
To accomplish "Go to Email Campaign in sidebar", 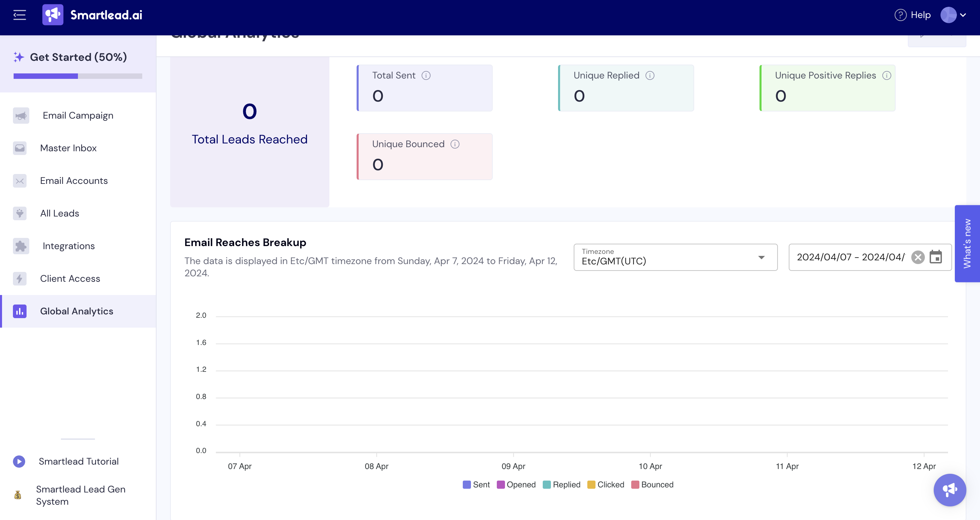I will (78, 116).
